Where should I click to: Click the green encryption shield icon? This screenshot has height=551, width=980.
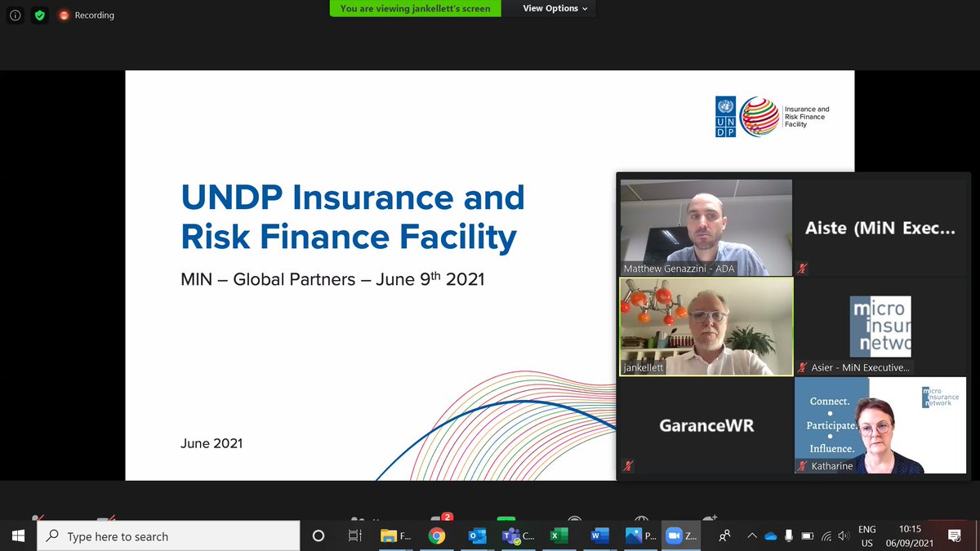click(x=41, y=15)
